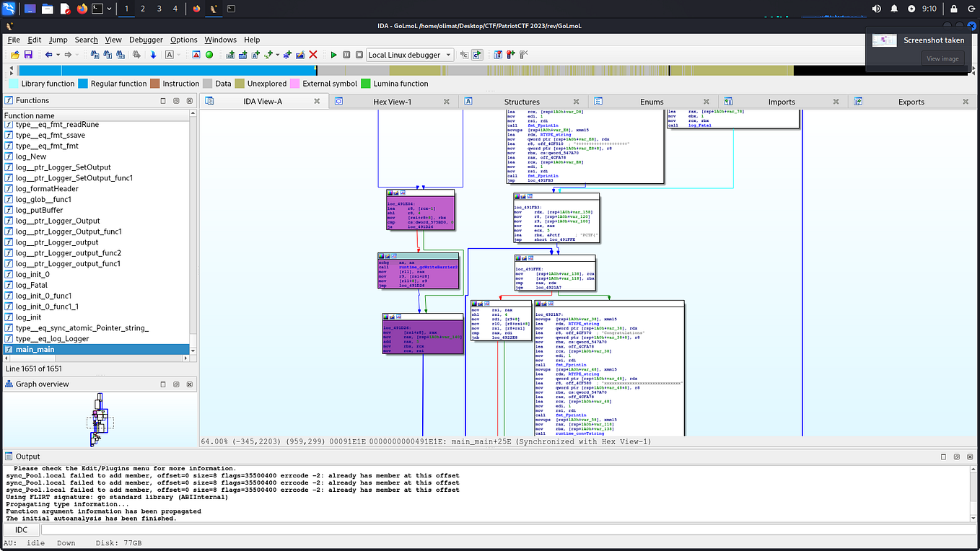The image size is (980, 551).
Task: Click the Open file toolbar icon
Action: 15,55
